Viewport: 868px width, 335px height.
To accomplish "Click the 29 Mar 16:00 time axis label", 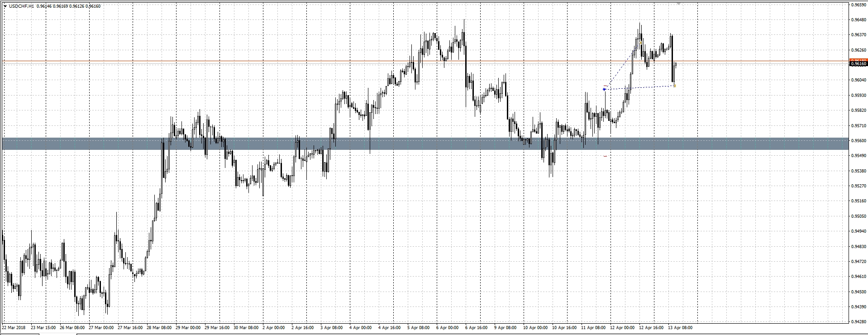I will 217,327.
